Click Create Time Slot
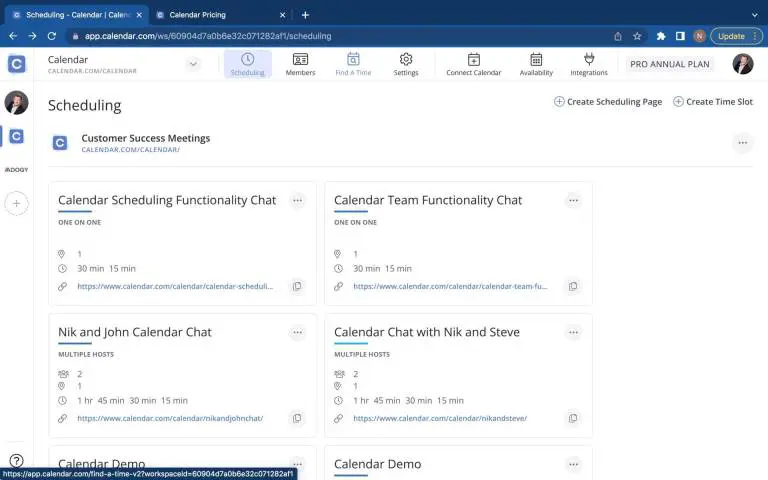The width and height of the screenshot is (768, 480). pyautogui.click(x=713, y=102)
